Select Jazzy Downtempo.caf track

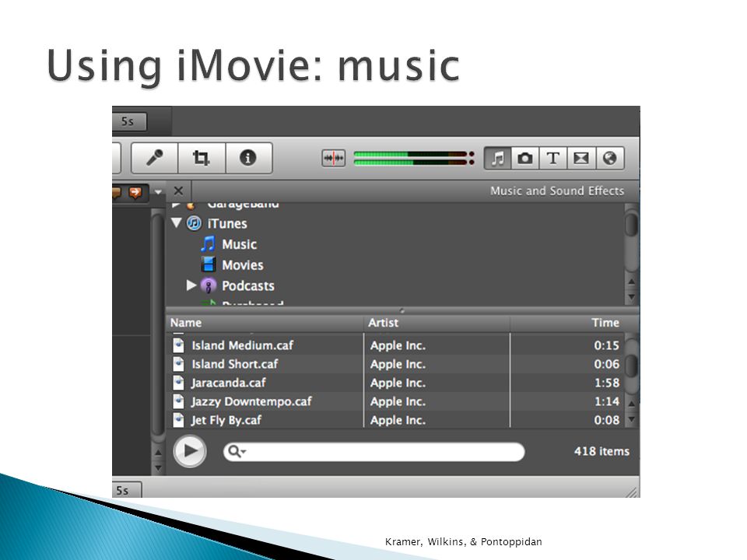395,401
